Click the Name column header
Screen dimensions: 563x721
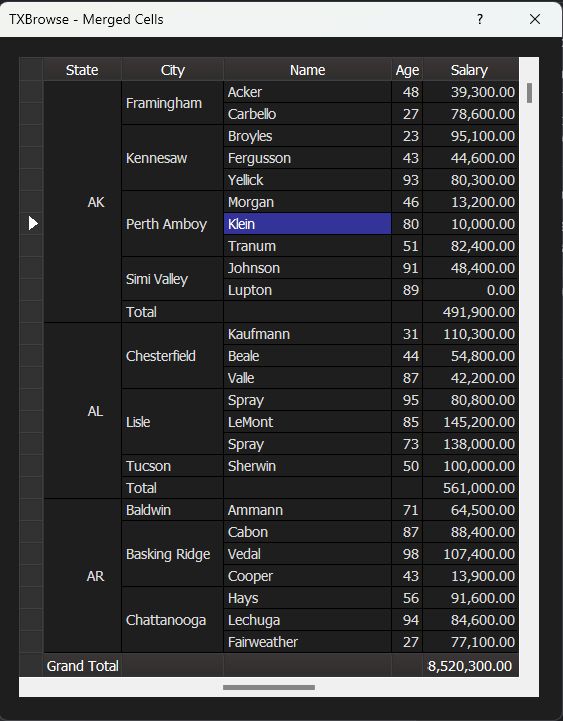point(307,70)
